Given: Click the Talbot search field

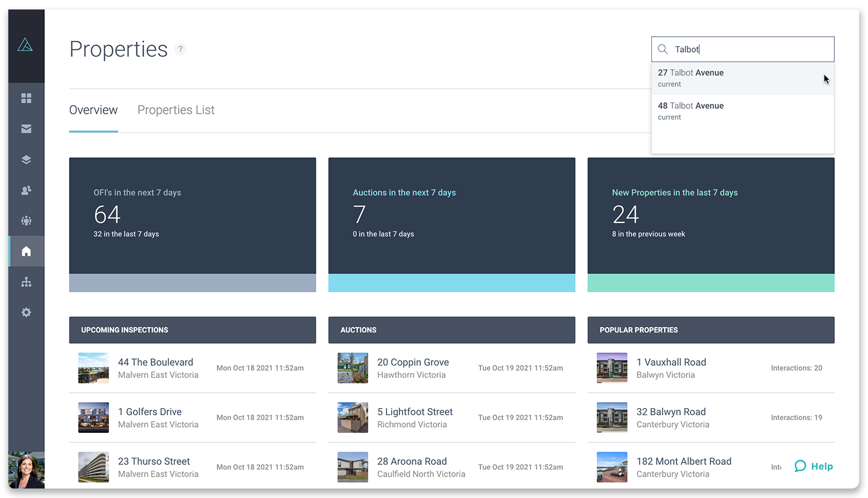Looking at the screenshot, I should 743,49.
